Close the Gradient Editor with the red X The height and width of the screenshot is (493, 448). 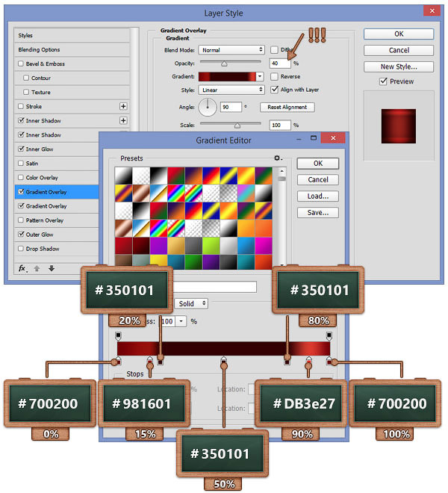(x=333, y=138)
